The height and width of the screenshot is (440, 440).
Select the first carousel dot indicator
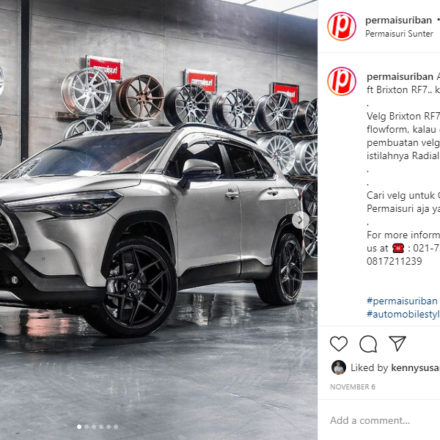point(79,427)
